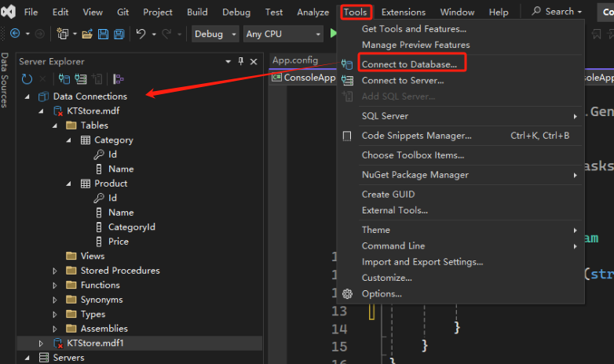Switch to the App.config tab
The height and width of the screenshot is (364, 614).
(x=295, y=60)
